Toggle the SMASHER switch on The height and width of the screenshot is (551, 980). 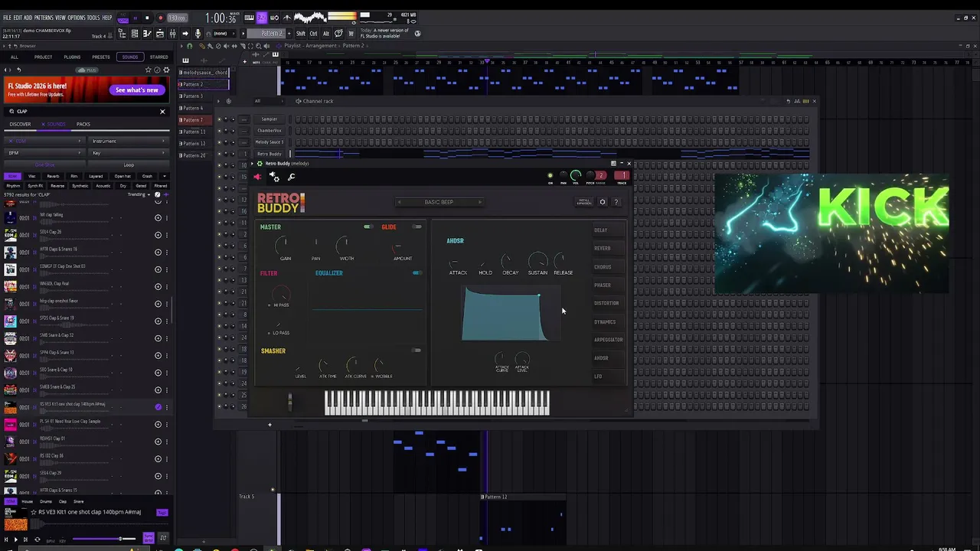point(417,350)
